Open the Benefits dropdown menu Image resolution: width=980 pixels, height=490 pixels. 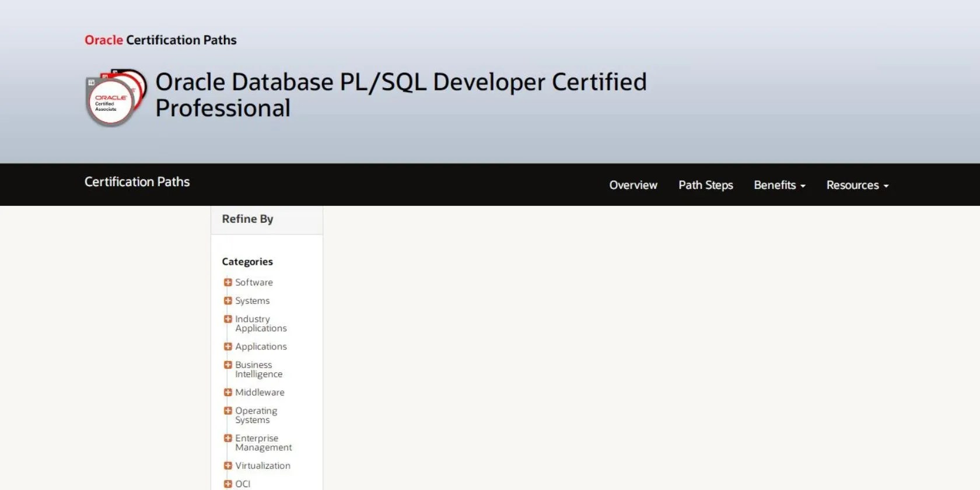[779, 185]
